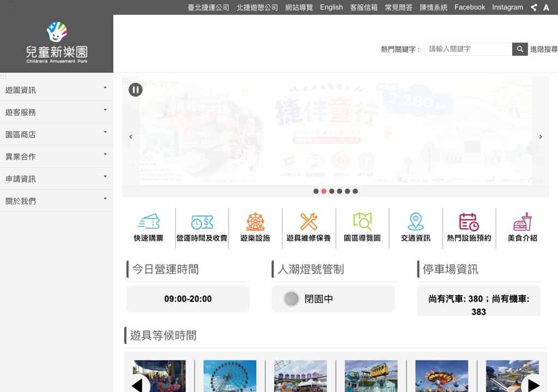Open Facebook link in top bar
The width and height of the screenshot is (558, 392).
[x=470, y=8]
